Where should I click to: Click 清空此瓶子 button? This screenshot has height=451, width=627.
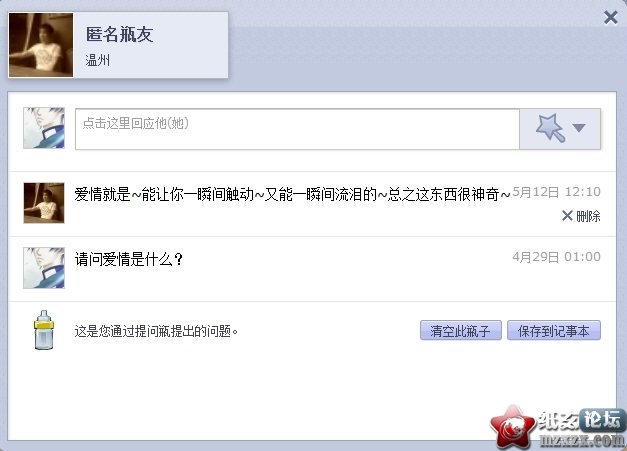(461, 330)
